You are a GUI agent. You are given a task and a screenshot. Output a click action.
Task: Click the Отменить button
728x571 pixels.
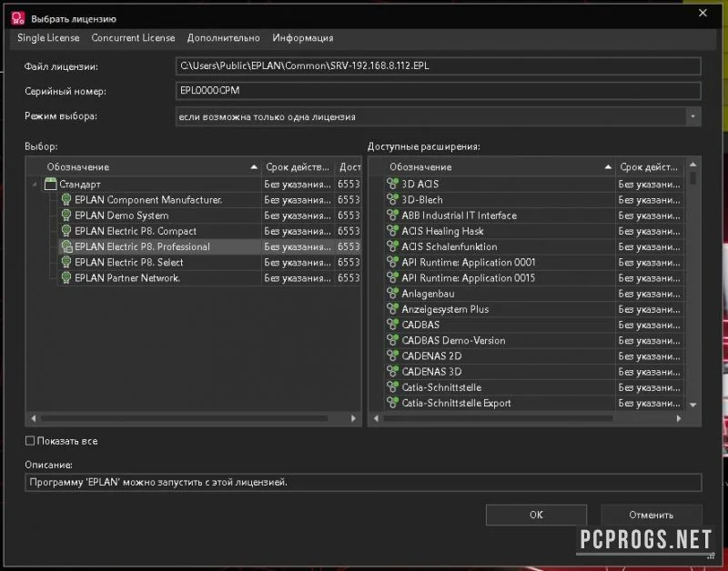click(x=651, y=515)
